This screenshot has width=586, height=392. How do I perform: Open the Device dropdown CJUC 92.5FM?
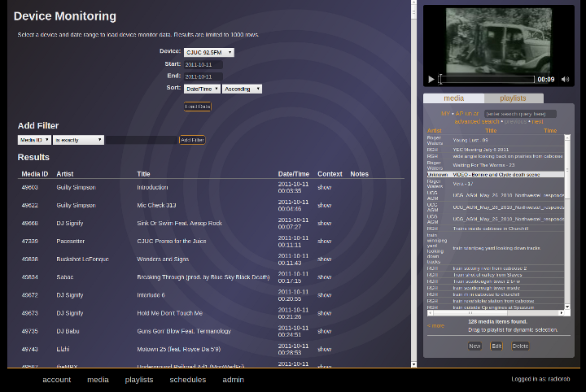point(209,52)
